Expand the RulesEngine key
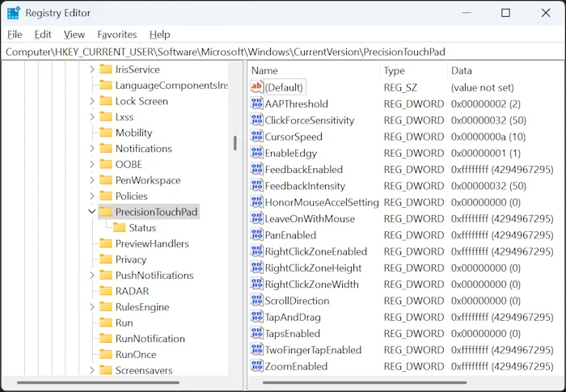Image resolution: width=566 pixels, height=392 pixels. [92, 307]
